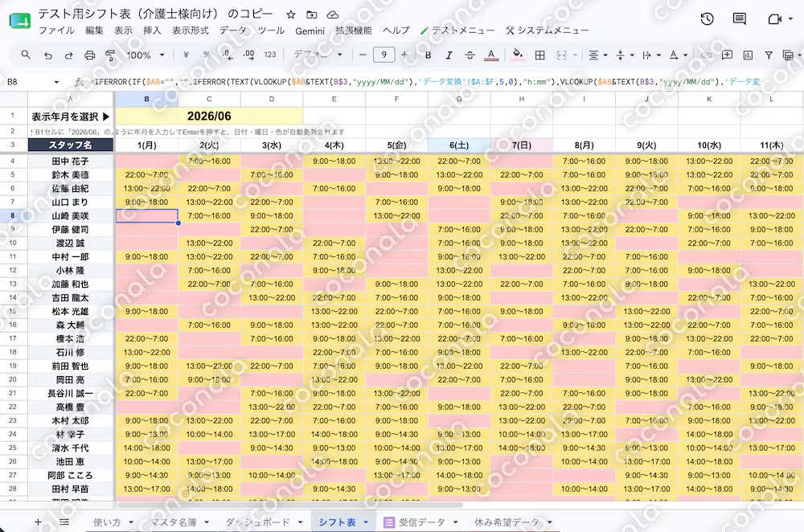804x532 pixels.
Task: Open text rotation dropdown
Action: [x=678, y=55]
